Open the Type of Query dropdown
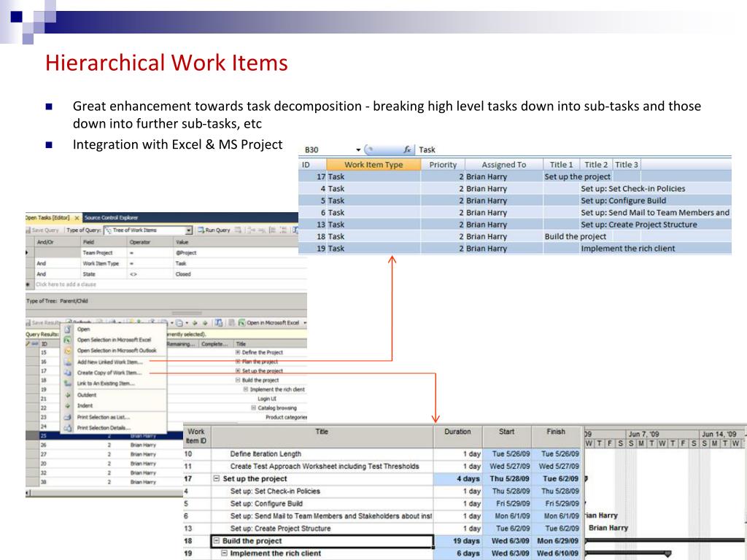This screenshot has width=747, height=560. [189, 230]
